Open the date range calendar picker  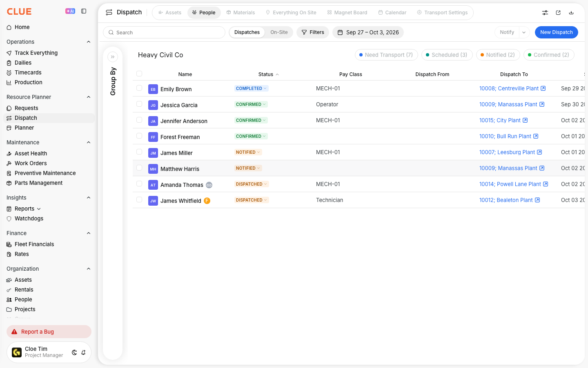click(x=368, y=32)
